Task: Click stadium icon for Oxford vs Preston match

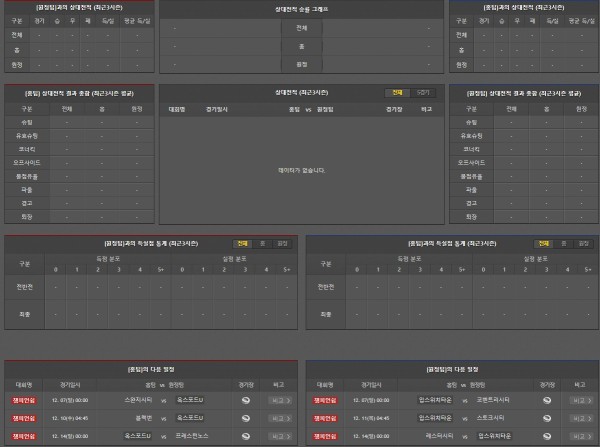Action: pos(246,436)
